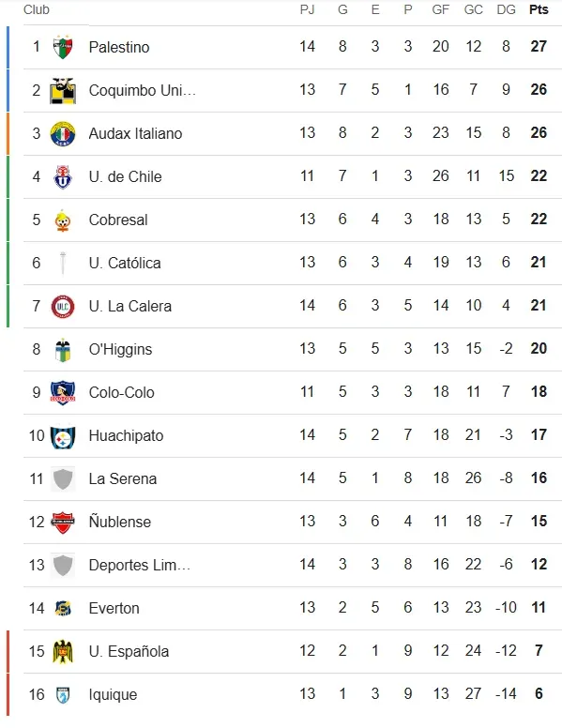Click the Audax Italiano club crest
Viewport: 562px width, 728px height.
(x=63, y=134)
